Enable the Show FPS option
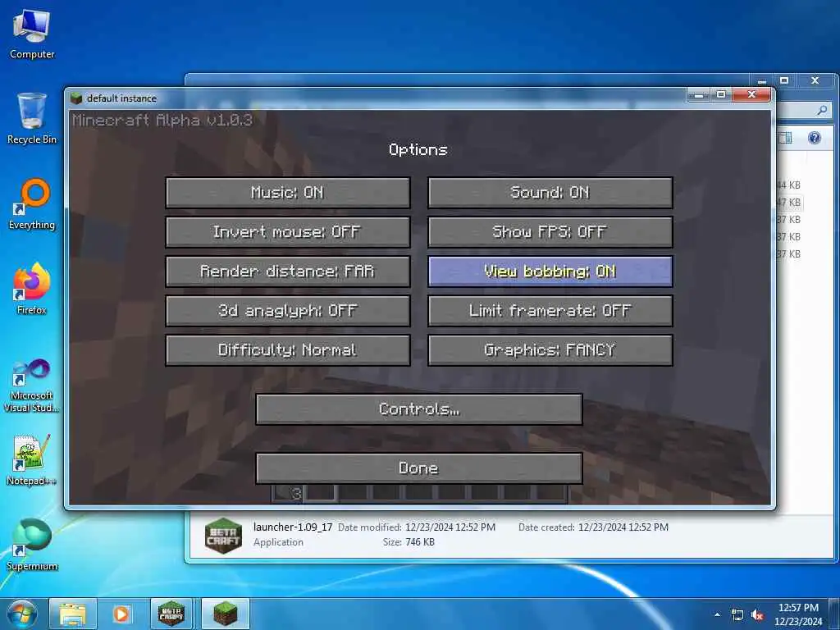The width and height of the screenshot is (840, 630). [550, 232]
